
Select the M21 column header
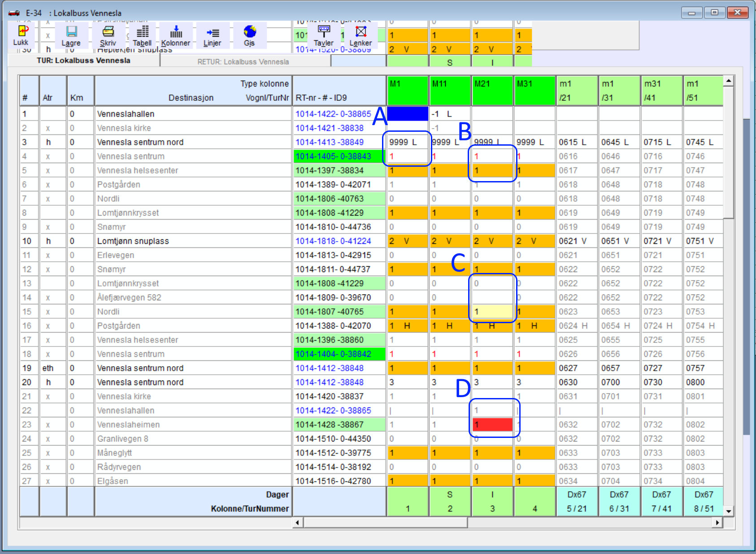pos(492,90)
